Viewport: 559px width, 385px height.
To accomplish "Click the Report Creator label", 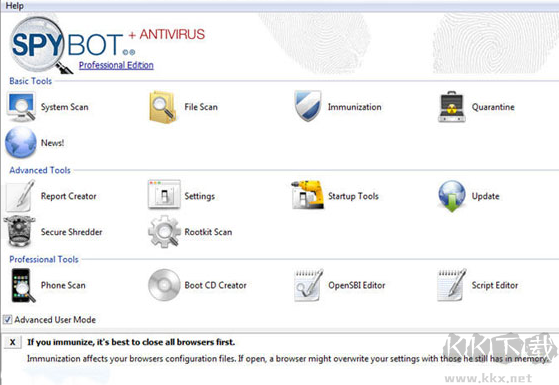I will 68,196.
